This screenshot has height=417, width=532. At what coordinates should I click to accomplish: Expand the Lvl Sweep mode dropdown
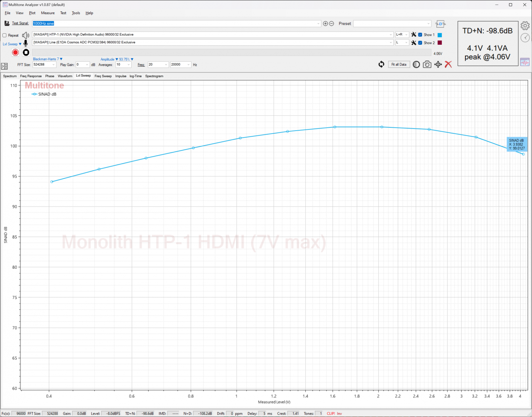point(12,44)
